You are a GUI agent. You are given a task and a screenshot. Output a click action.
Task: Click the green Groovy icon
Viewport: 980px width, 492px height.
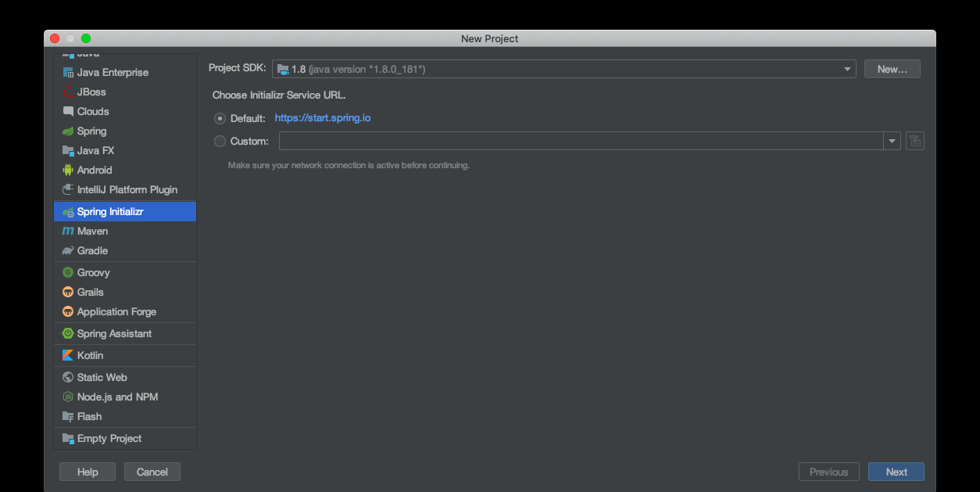(x=68, y=273)
